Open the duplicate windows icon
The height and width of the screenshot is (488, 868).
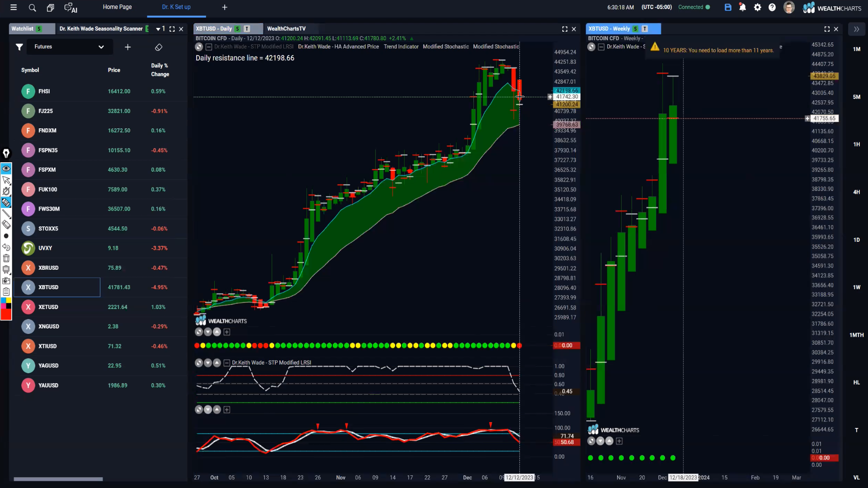pyautogui.click(x=50, y=7)
